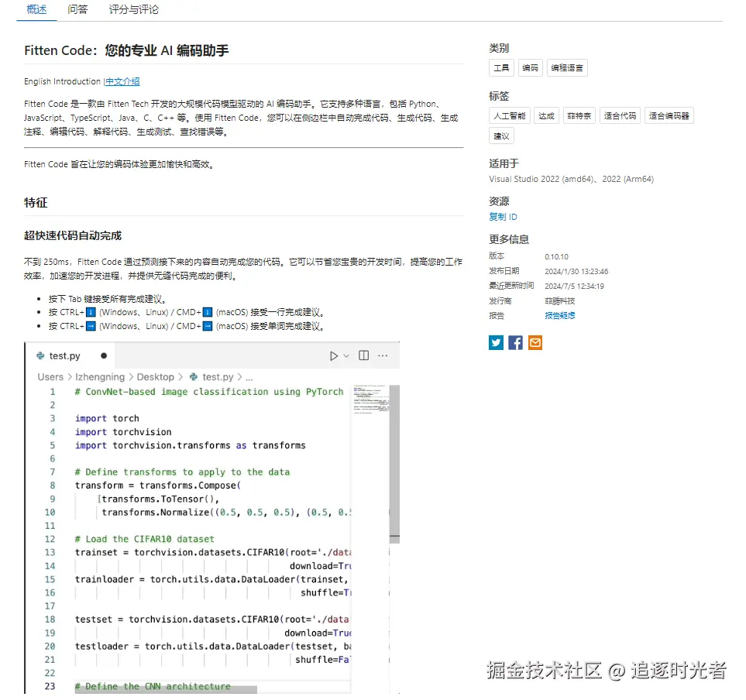Viewport: 746px width, 700px height.
Task: Open run options dropdown arrow beside play
Action: (x=346, y=355)
